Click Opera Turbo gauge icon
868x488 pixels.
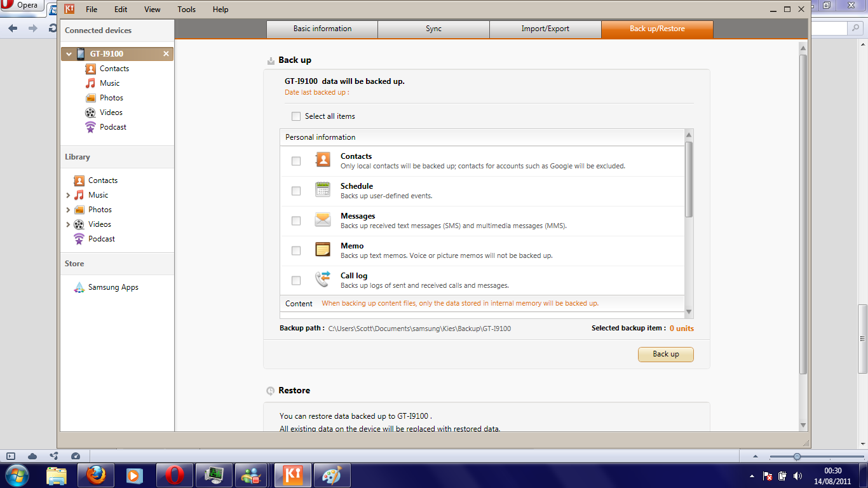point(76,456)
